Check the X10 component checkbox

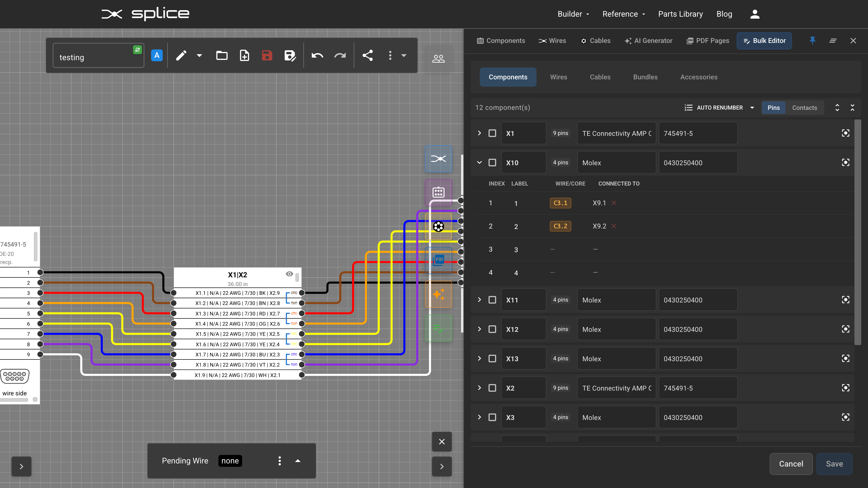click(x=492, y=163)
